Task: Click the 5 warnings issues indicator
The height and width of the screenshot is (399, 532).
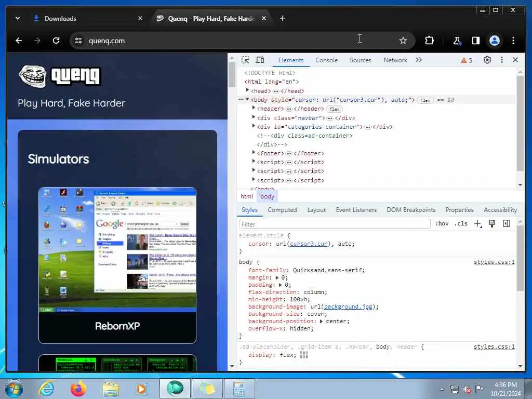Action: [x=467, y=60]
